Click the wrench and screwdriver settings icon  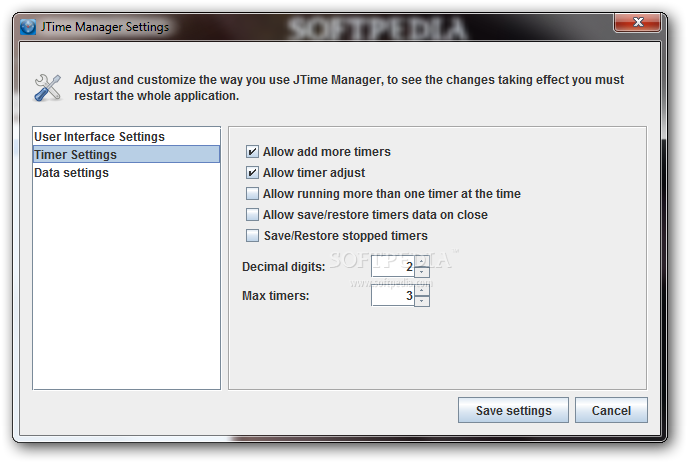click(47, 87)
